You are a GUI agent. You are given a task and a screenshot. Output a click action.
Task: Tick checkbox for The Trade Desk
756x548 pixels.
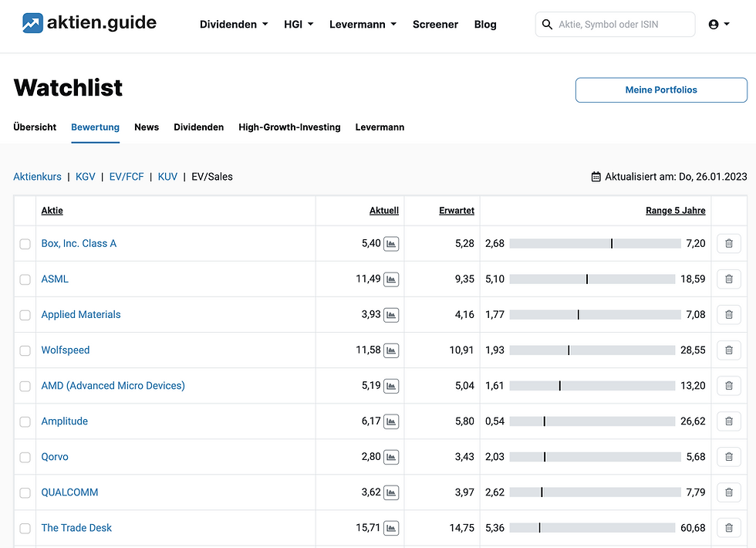(x=25, y=528)
